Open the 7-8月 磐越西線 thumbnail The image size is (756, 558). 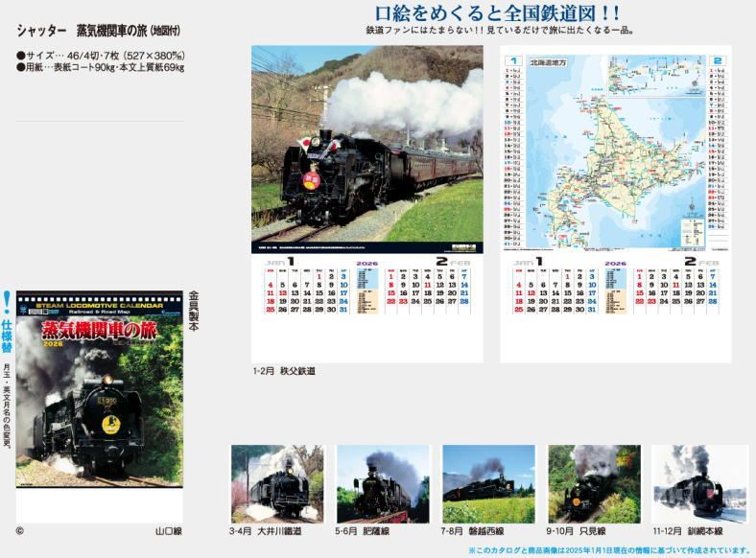point(488,483)
